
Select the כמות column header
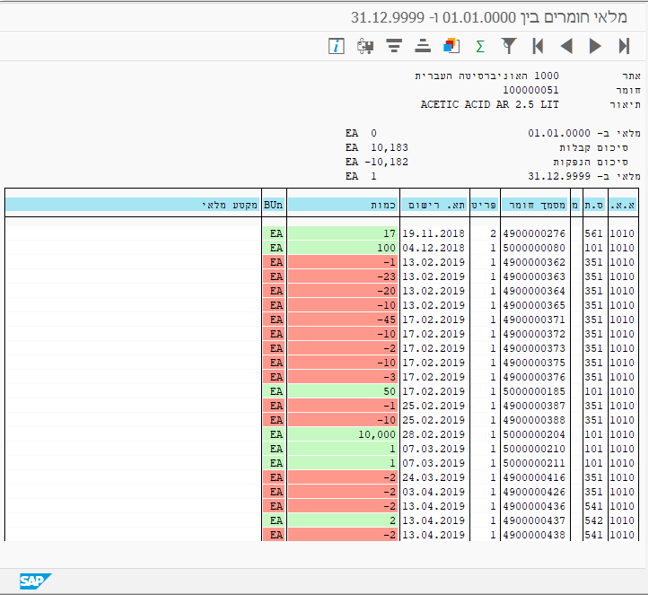(343, 205)
